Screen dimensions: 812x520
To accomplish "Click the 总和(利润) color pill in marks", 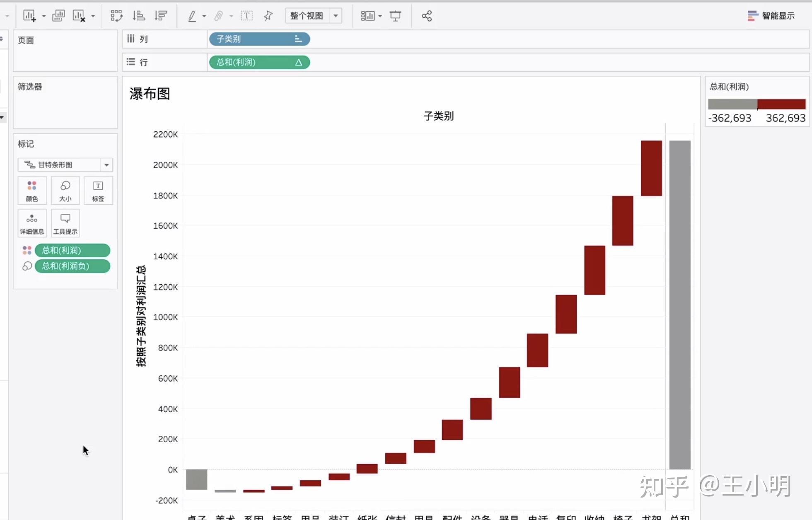I will [x=72, y=250].
